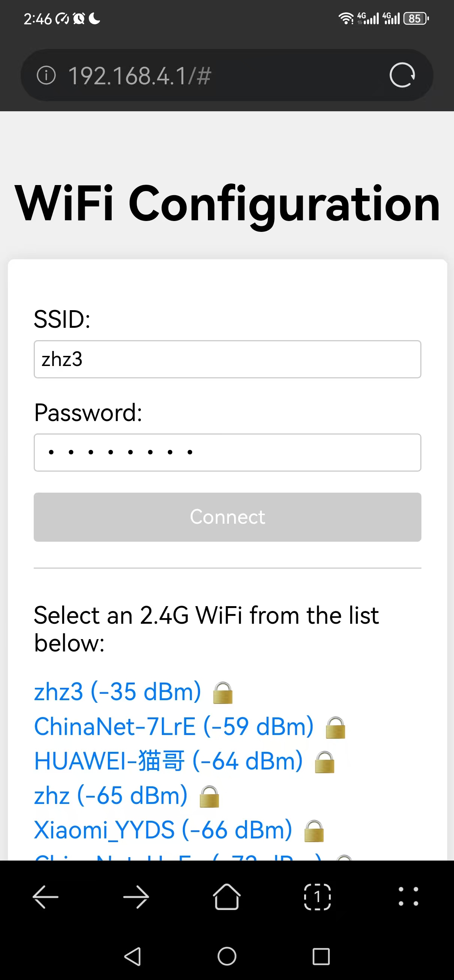The image size is (454, 980).
Task: Tap the Android back navigation triangle
Action: coord(133,956)
